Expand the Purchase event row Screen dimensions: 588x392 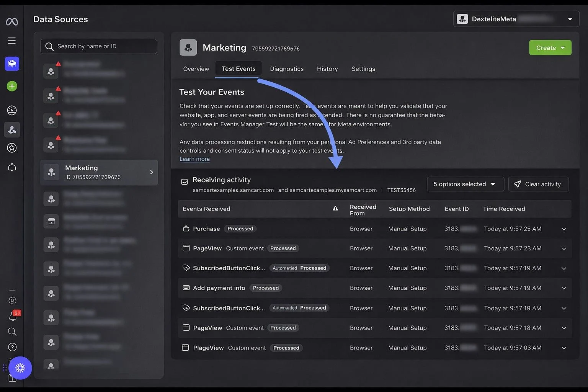click(563, 229)
